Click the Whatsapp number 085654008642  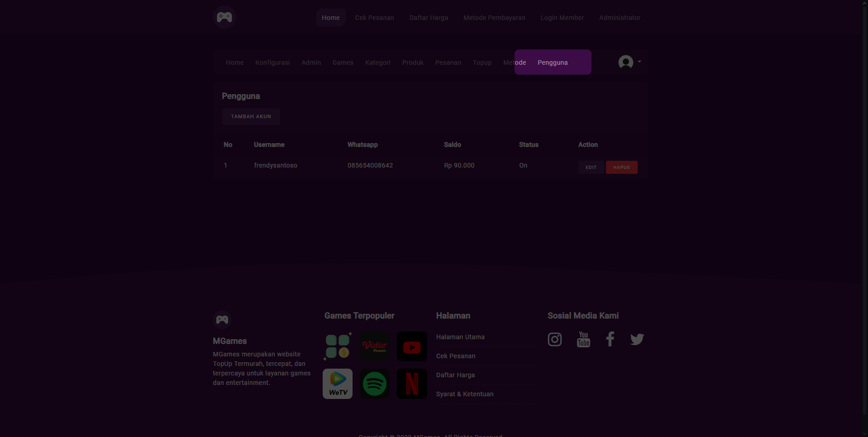[x=370, y=165]
